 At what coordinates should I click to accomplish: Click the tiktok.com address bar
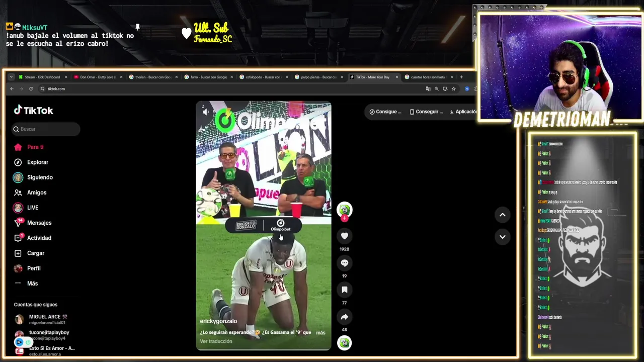[231, 88]
